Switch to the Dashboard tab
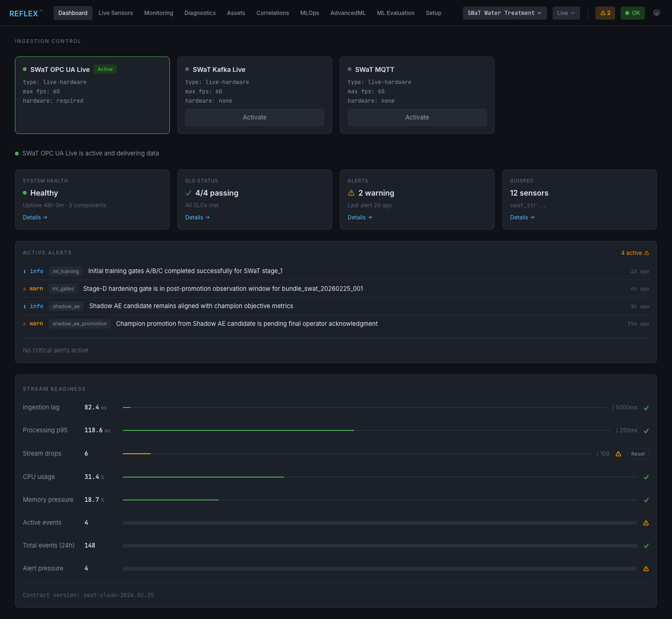The image size is (672, 619). [73, 13]
